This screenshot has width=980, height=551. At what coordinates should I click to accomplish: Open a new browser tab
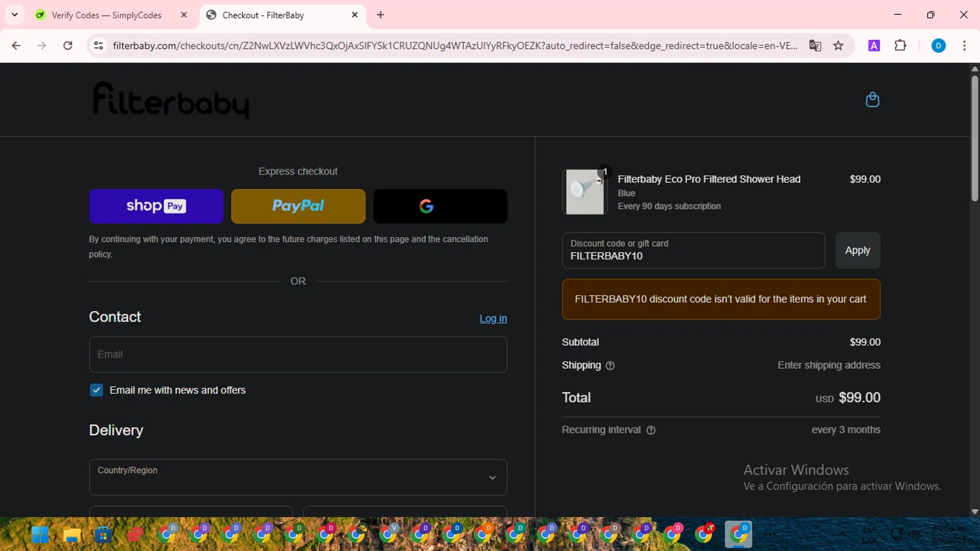381,15
